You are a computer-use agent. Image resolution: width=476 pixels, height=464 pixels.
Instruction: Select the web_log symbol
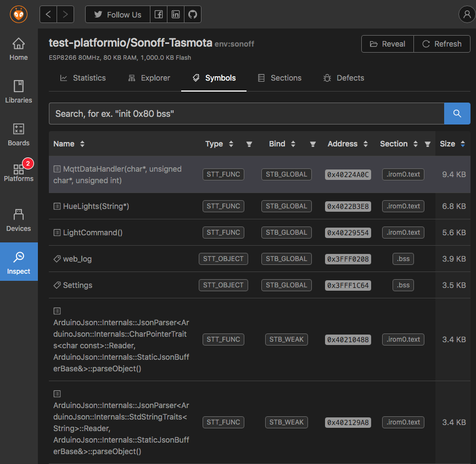click(77, 259)
